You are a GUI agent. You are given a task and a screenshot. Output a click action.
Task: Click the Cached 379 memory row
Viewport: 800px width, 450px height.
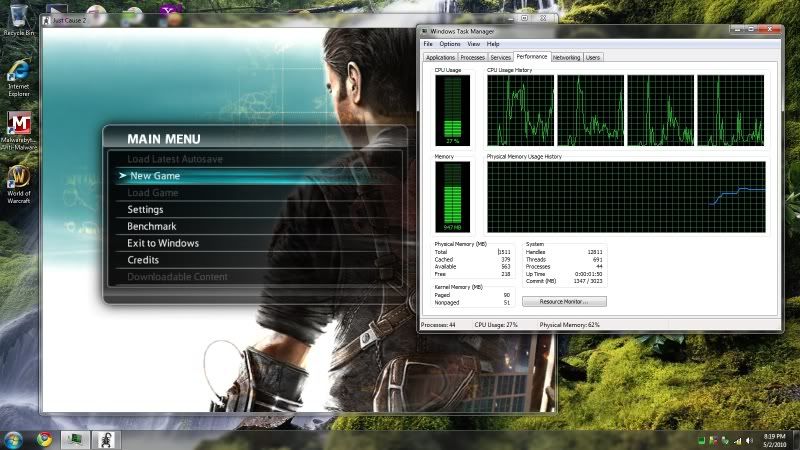(472, 259)
